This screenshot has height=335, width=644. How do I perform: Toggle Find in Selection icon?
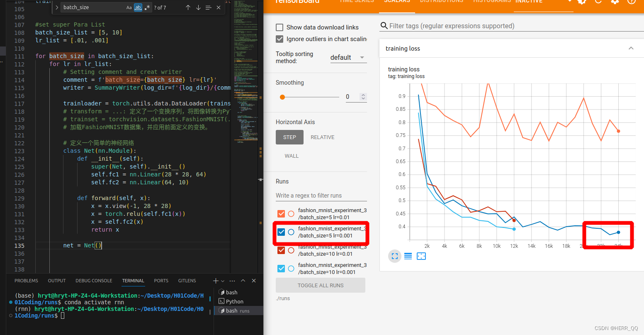pyautogui.click(x=208, y=7)
